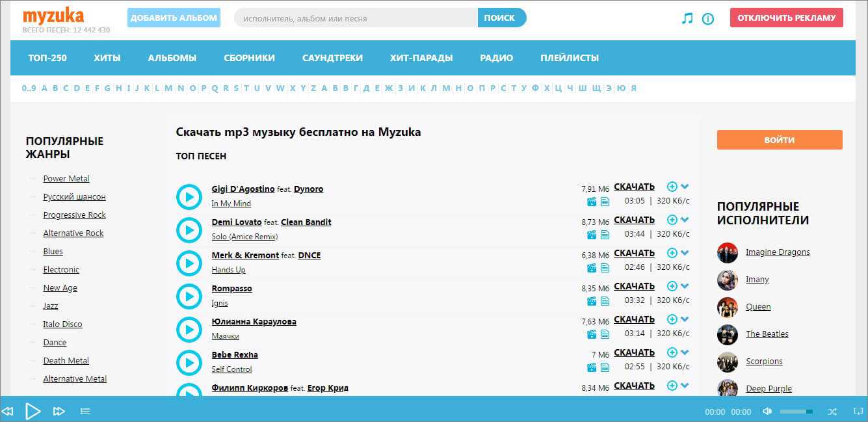
Task: Open the ТОП-250 menu item
Action: (x=47, y=58)
